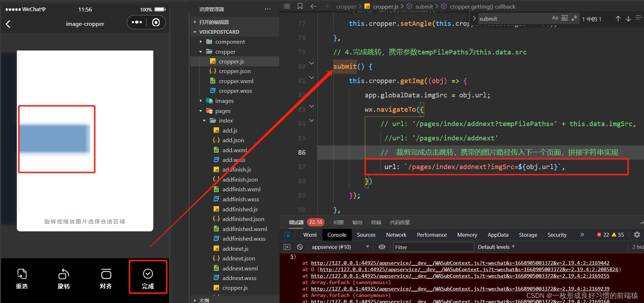This screenshot has height=303, width=644.
Task: Switch to the 代码质量 tab
Action: (x=400, y=222)
